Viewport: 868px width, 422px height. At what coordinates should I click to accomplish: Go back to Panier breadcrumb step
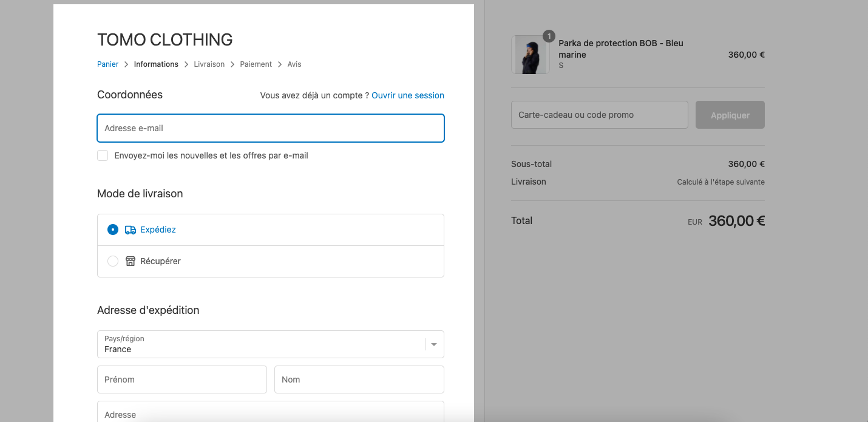tap(108, 64)
